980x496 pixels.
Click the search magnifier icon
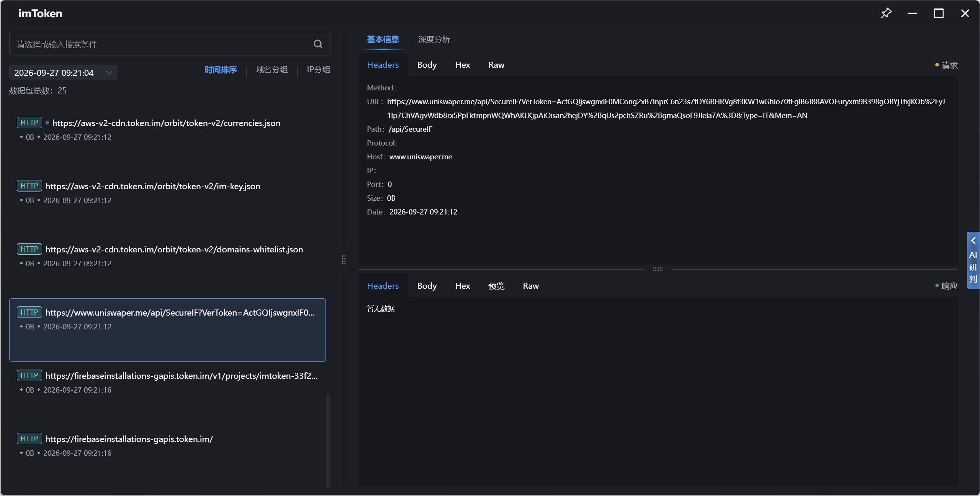[x=318, y=44]
